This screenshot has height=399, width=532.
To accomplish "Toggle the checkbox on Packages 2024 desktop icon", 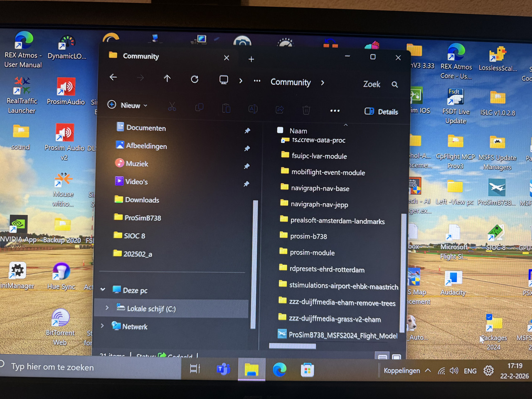I will (x=489, y=317).
